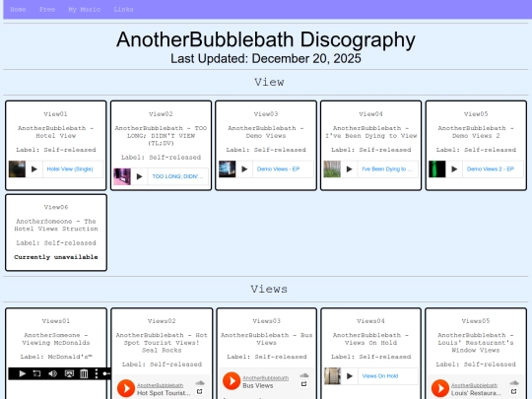Viewport: 532px width, 399px height.
Task: Open three-dot menu in Views01 player
Action: point(97,373)
